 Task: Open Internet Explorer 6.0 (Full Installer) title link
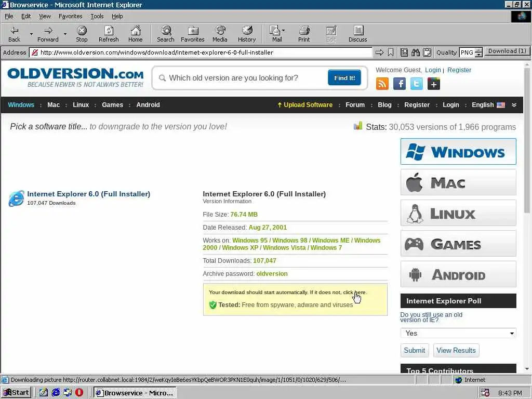pos(88,194)
